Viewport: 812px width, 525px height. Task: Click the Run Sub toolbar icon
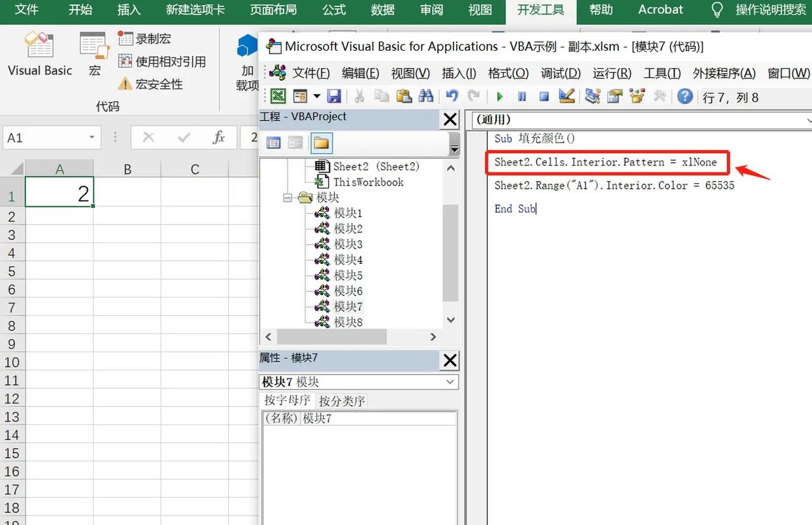tap(499, 96)
